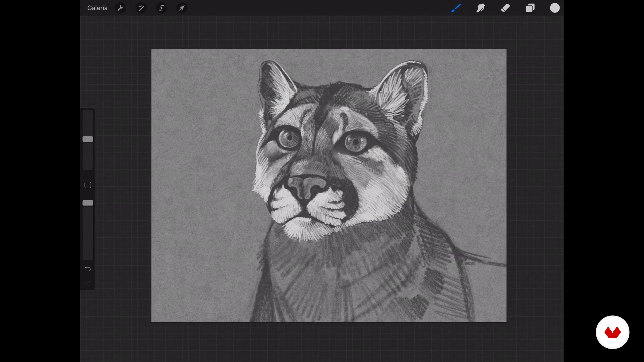This screenshot has width=644, height=362.
Task: Activate the Selection tool
Action: point(161,8)
